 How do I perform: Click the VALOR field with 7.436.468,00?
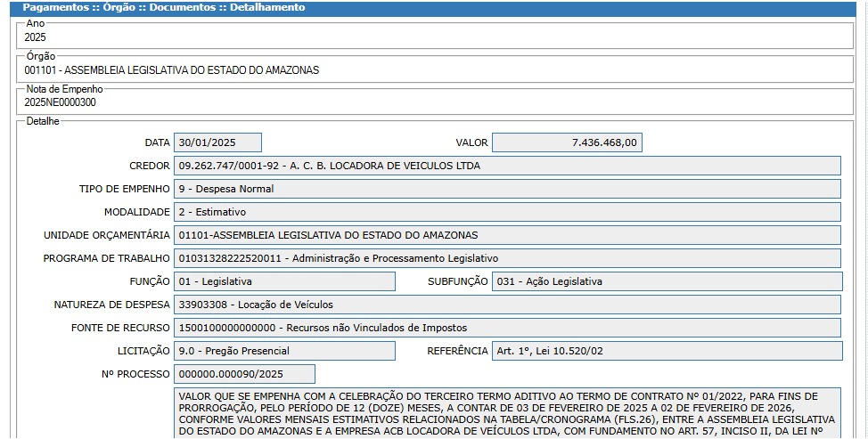coord(567,142)
